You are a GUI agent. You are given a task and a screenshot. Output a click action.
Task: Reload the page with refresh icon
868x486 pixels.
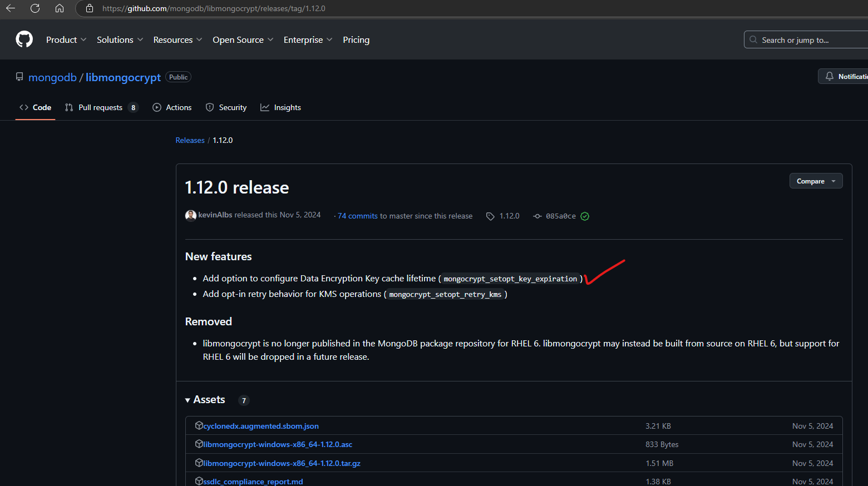[35, 8]
